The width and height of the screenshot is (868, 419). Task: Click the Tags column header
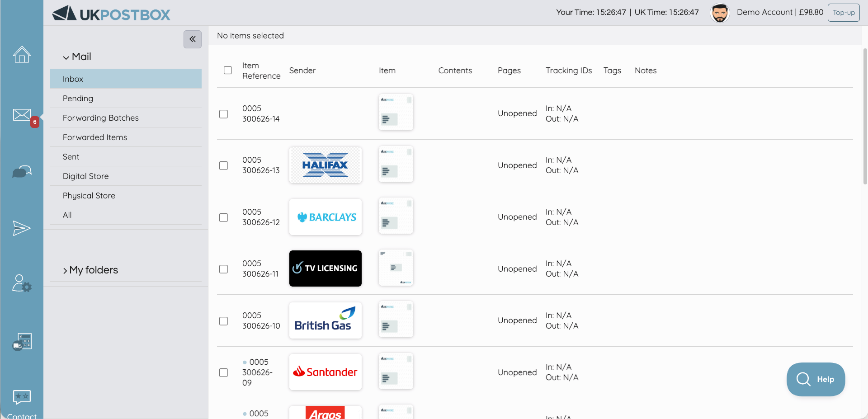[612, 71]
